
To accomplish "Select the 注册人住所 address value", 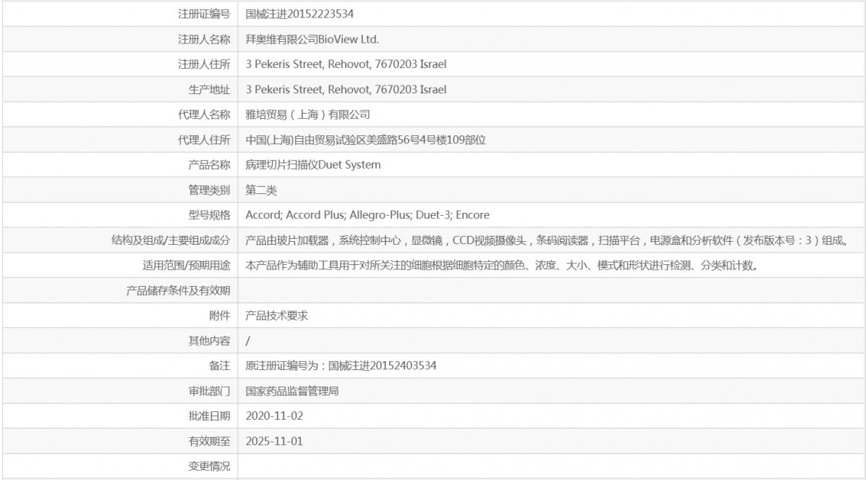I will 346,64.
